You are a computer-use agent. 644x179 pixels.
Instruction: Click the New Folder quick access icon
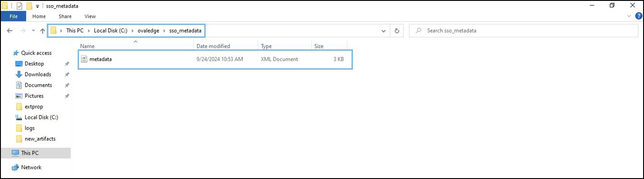(x=29, y=6)
